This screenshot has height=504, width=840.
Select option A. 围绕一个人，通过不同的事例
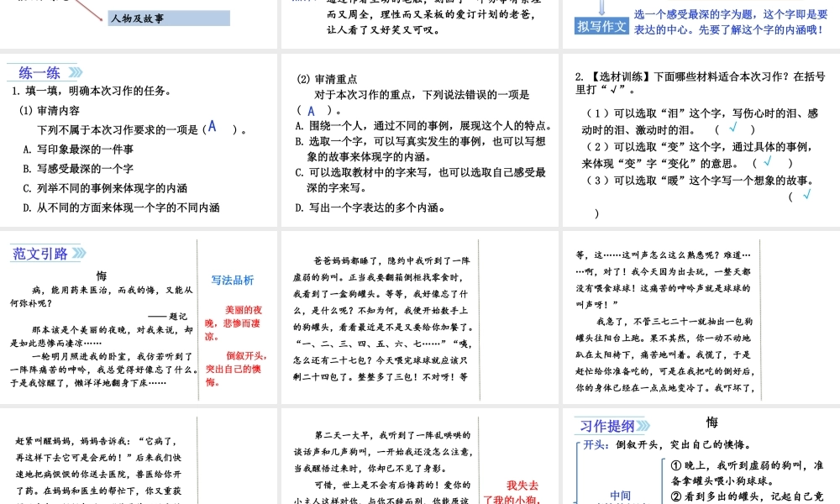point(423,126)
